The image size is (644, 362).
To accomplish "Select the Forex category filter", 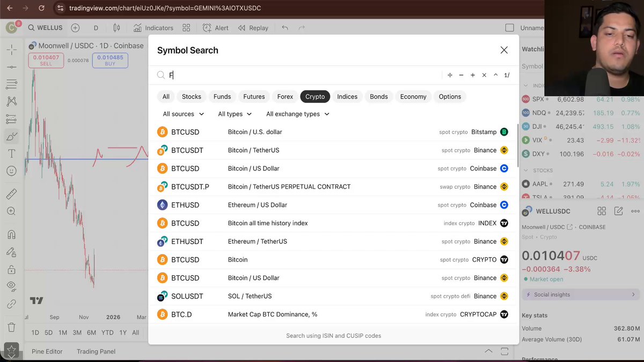I will (x=285, y=97).
